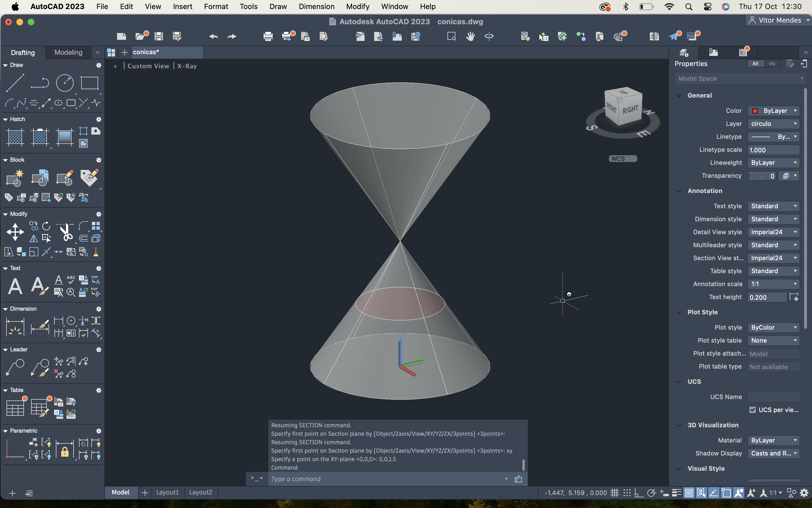Screen dimensions: 812x508
Task: Select the Rectangle draw tool
Action: (89, 83)
